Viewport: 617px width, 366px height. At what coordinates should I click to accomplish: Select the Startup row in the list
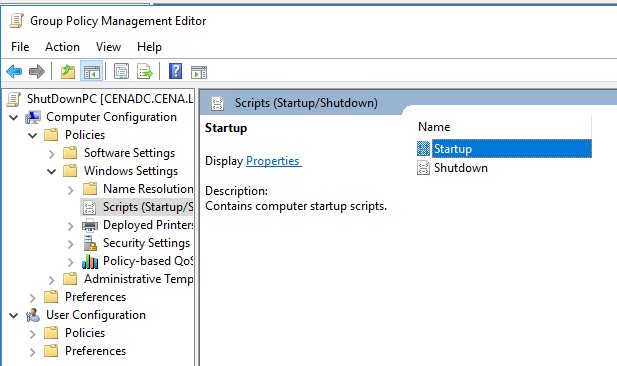(x=504, y=149)
